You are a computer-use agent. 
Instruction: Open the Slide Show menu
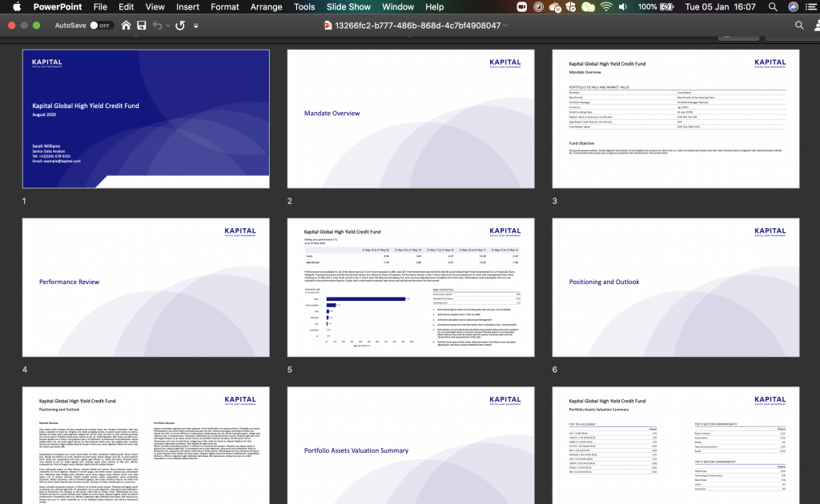[x=348, y=6]
